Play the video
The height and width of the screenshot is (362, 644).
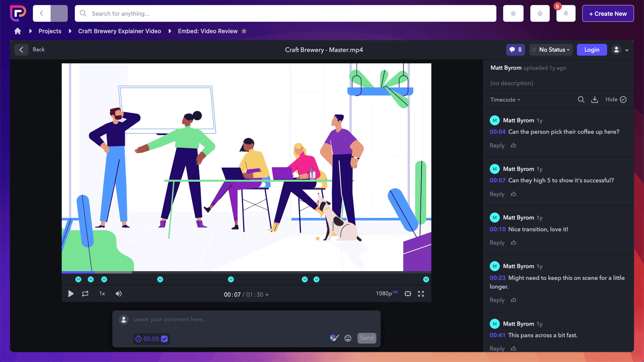tap(71, 294)
